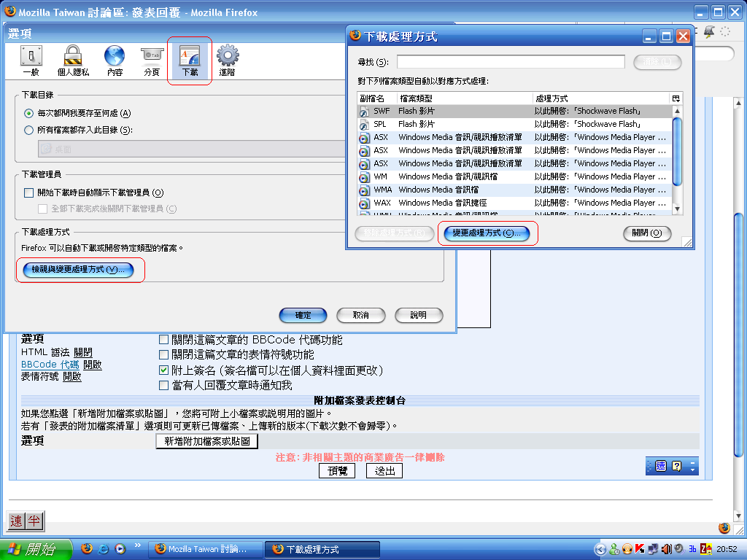Click the SPL file type icon
747x560 pixels.
[x=364, y=125]
